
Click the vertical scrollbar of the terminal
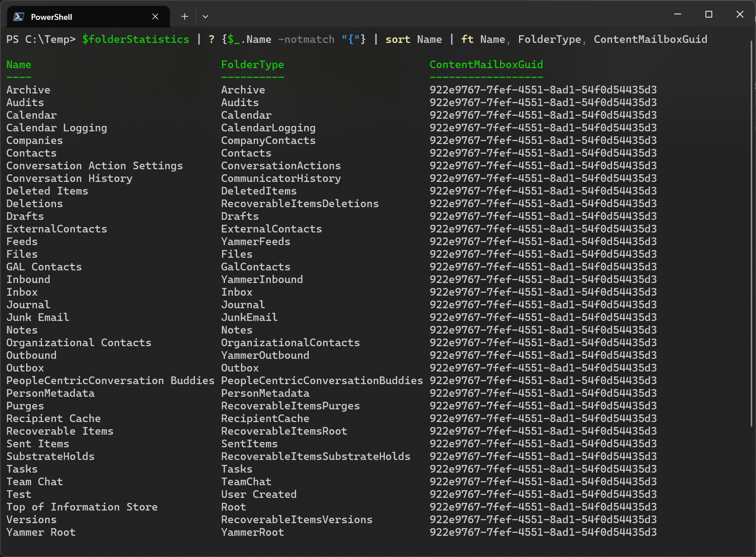coord(751,232)
